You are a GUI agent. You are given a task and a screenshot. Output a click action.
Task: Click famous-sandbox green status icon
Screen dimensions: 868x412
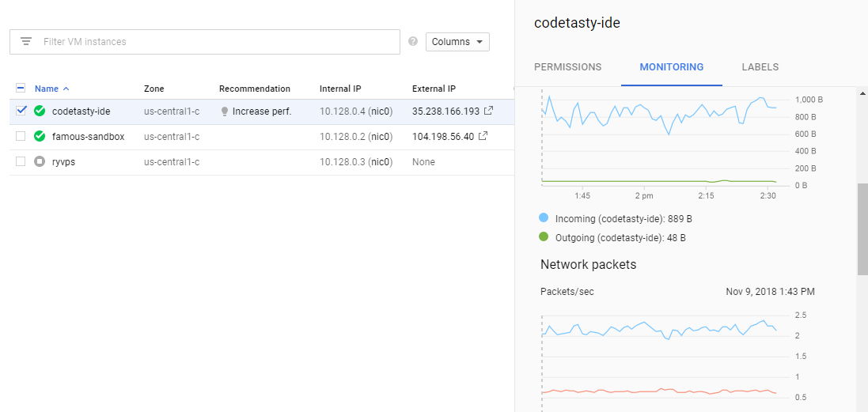click(x=40, y=136)
